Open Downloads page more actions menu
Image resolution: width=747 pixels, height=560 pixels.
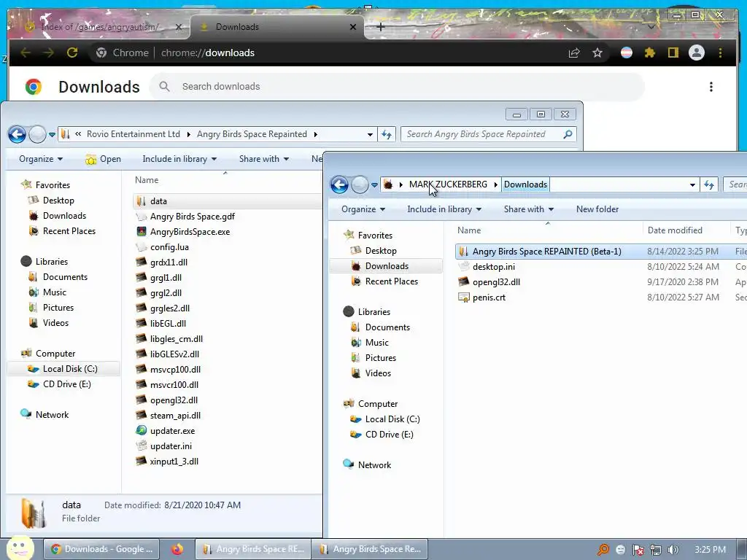coord(711,87)
